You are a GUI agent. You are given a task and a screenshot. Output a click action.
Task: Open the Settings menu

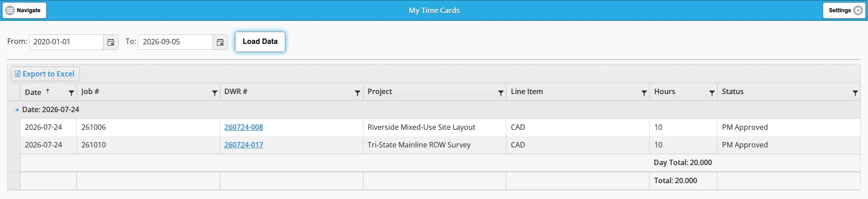844,10
